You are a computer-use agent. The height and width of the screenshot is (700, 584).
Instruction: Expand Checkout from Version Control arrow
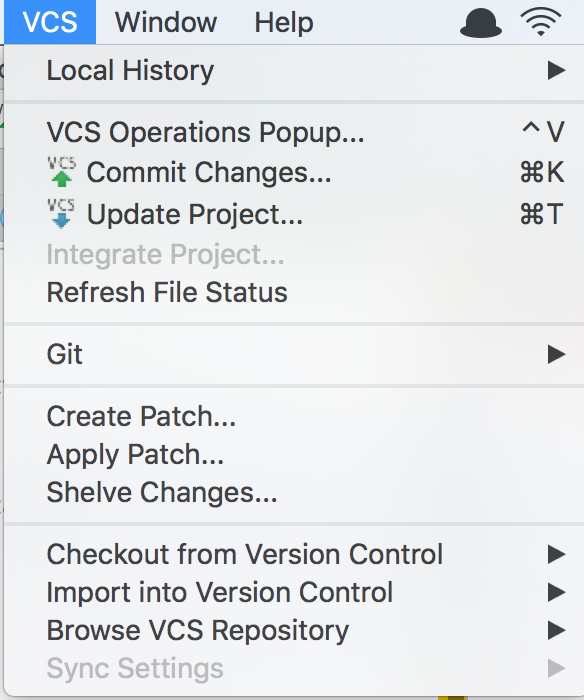click(x=557, y=554)
